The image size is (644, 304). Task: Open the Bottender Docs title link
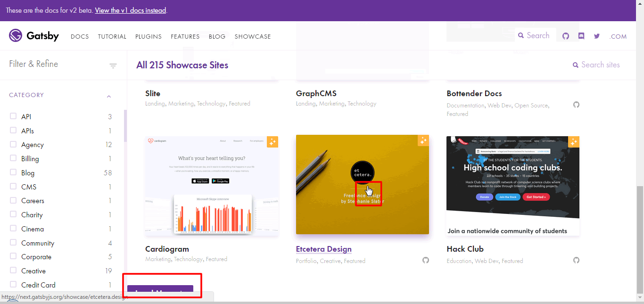474,93
